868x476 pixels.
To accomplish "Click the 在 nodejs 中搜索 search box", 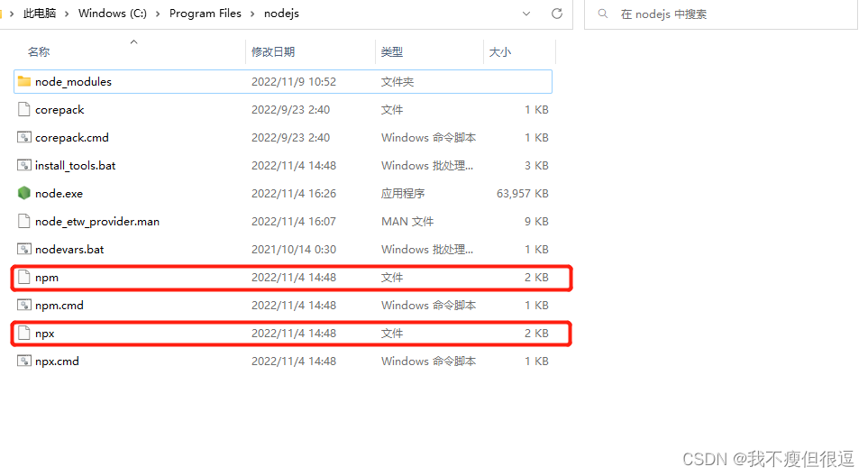I will tap(721, 14).
